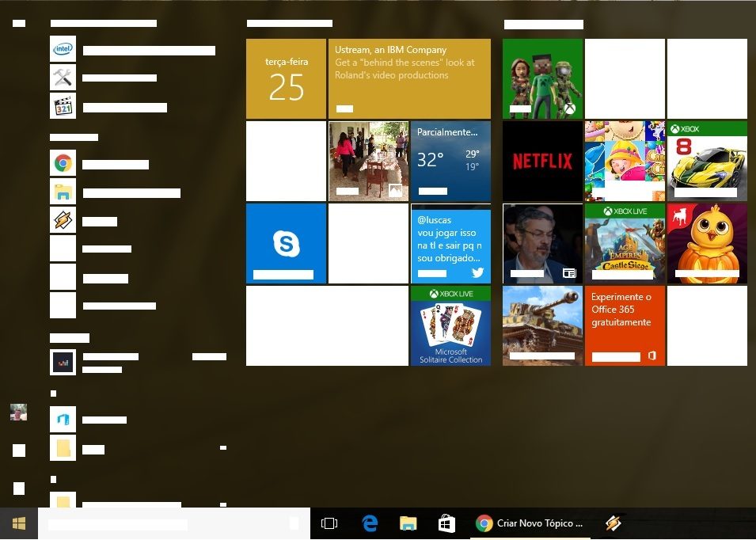Image resolution: width=756 pixels, height=540 pixels.
Task: Open Age of Empires Castle Siege tile
Action: pos(625,244)
